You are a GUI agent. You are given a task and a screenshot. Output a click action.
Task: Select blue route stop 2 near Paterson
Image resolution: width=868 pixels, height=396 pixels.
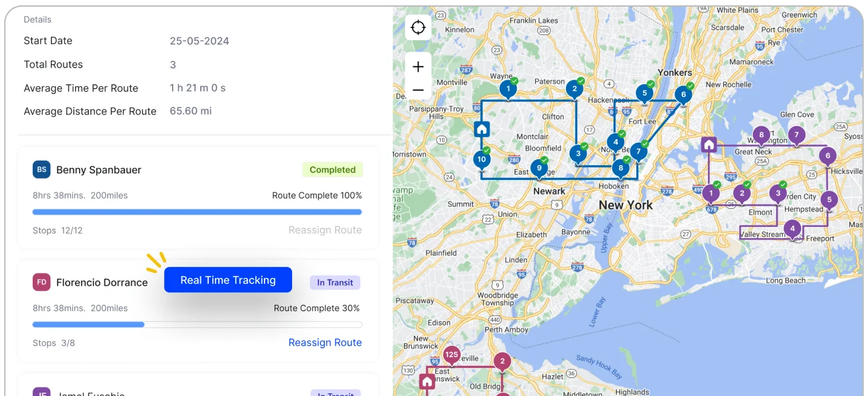(574, 90)
